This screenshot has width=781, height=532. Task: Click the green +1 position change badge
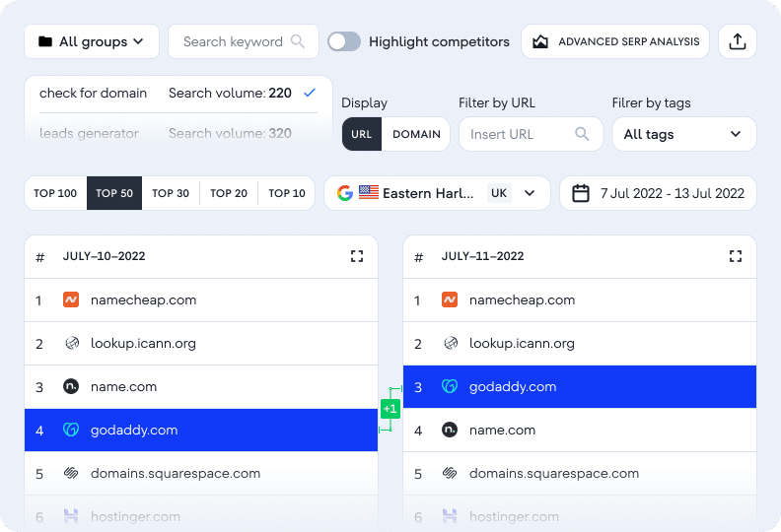pos(390,409)
